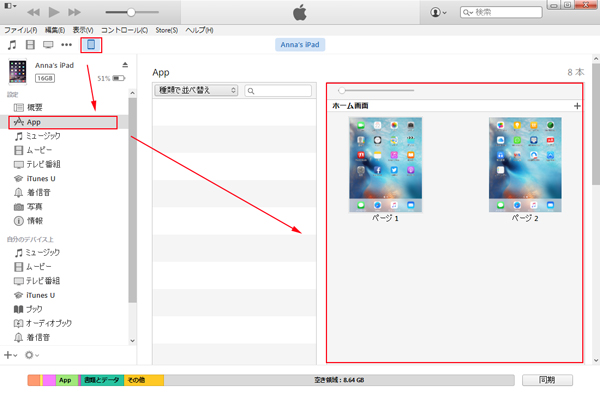Click the App segment in storage bar

67,380
